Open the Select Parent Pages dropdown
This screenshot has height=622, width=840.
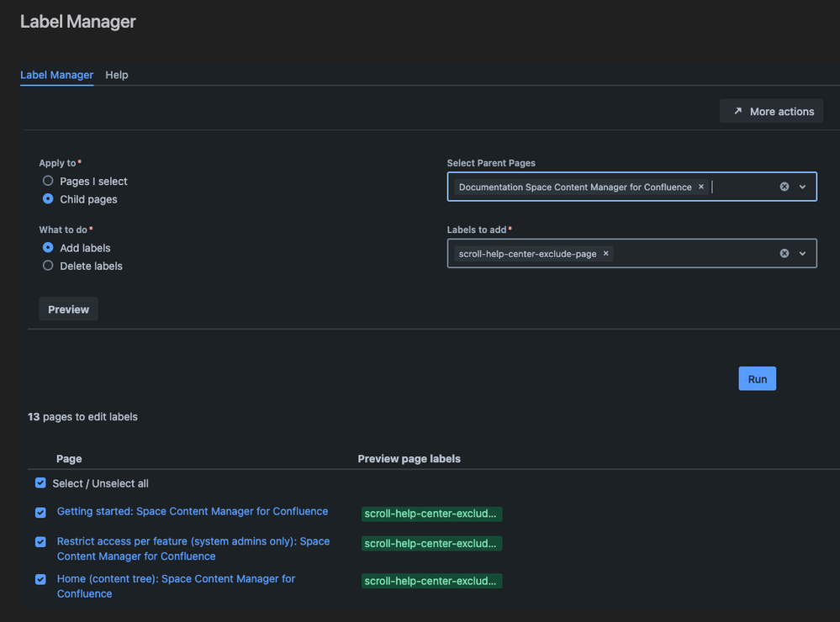[x=803, y=187]
